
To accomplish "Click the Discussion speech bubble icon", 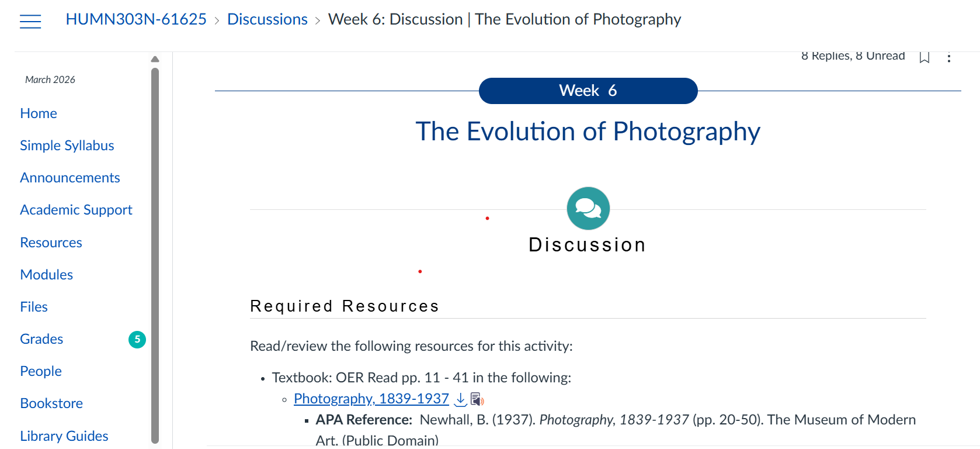I will tap(588, 208).
